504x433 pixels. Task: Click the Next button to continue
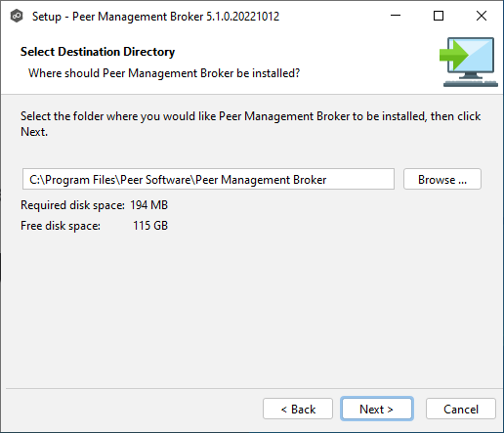pyautogui.click(x=377, y=409)
